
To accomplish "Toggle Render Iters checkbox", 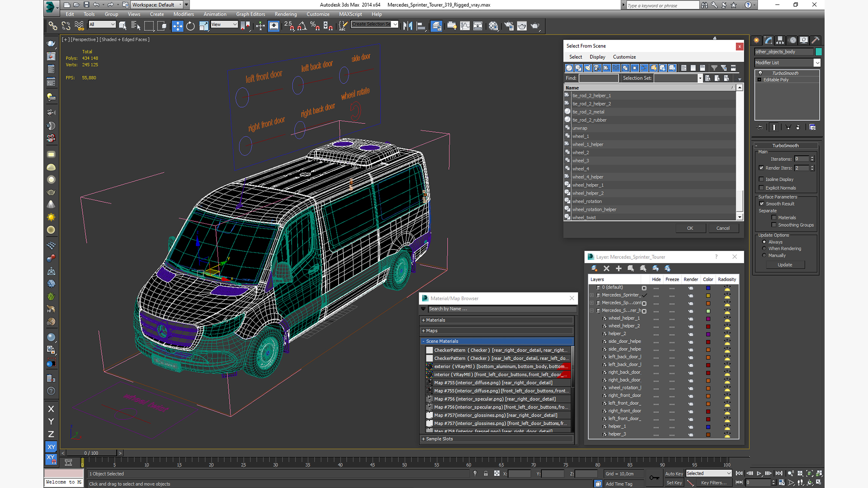I will click(761, 168).
